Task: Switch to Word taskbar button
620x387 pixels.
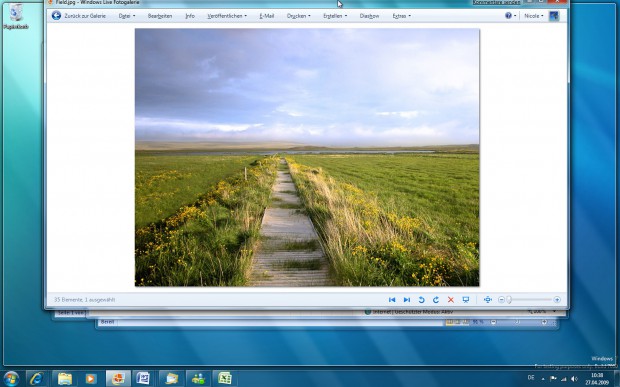Action: (x=143, y=379)
